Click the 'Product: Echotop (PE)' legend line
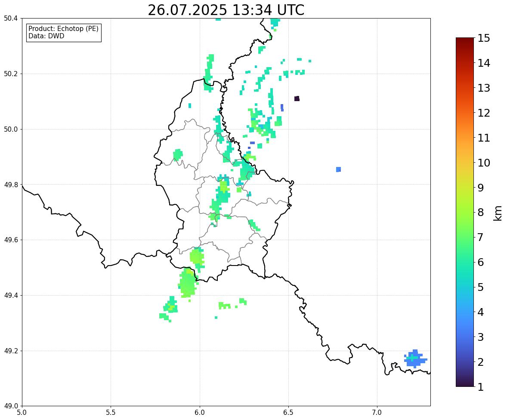Viewport: 507px width, 420px height. 63,29
